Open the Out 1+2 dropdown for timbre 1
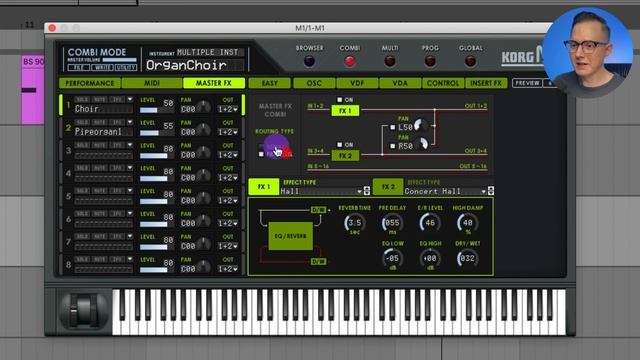 pyautogui.click(x=228, y=109)
